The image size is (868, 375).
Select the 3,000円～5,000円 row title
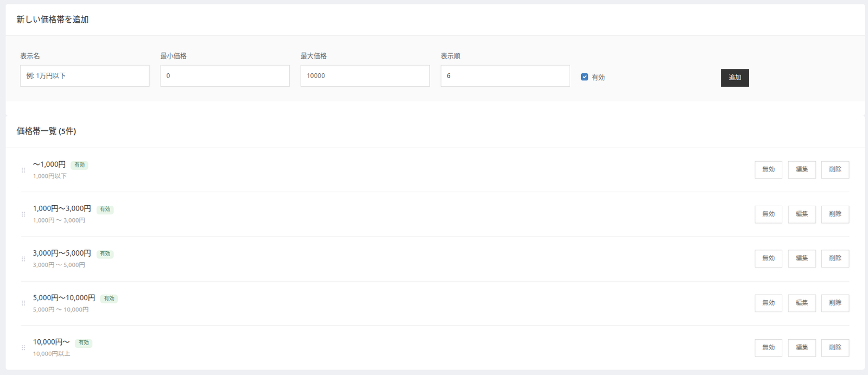click(x=62, y=253)
